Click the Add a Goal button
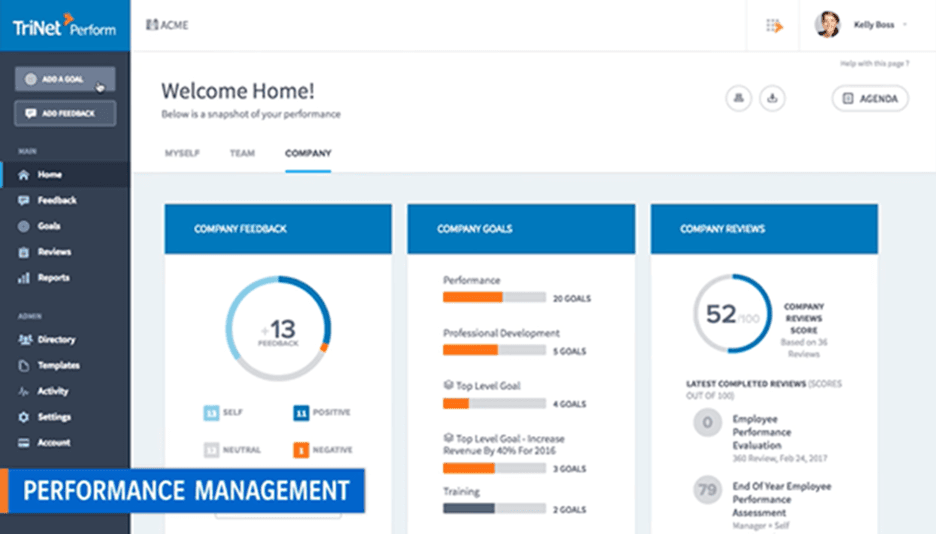The height and width of the screenshot is (534, 936). click(x=64, y=79)
